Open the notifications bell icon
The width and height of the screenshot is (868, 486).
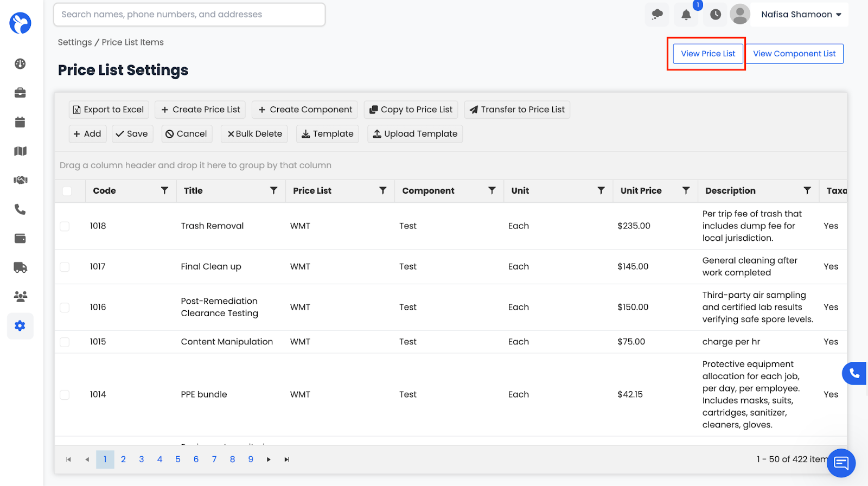point(686,15)
